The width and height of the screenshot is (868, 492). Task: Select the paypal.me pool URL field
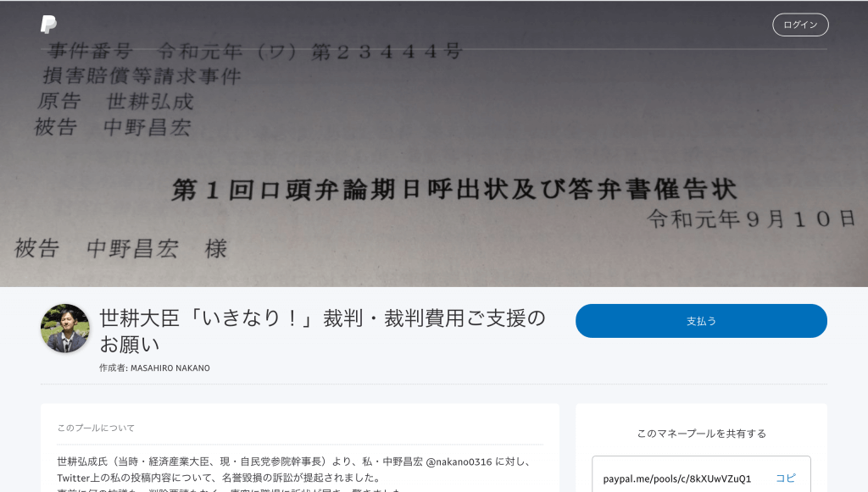pyautogui.click(x=701, y=474)
